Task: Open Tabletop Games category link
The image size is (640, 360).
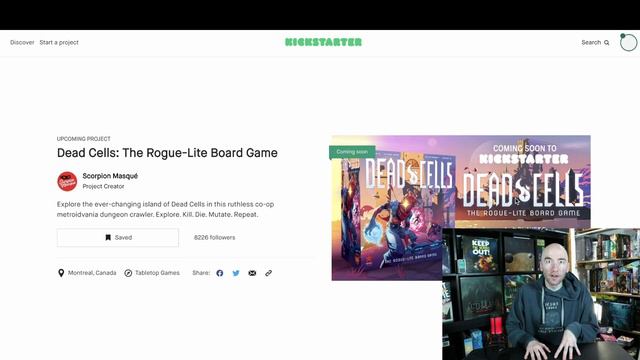Action: pyautogui.click(x=152, y=273)
